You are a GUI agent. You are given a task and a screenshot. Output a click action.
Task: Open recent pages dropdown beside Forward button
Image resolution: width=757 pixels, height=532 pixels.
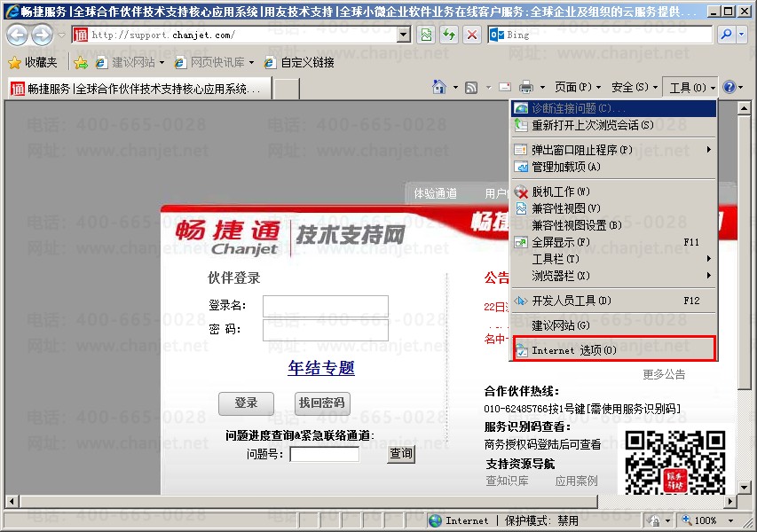tap(61, 35)
